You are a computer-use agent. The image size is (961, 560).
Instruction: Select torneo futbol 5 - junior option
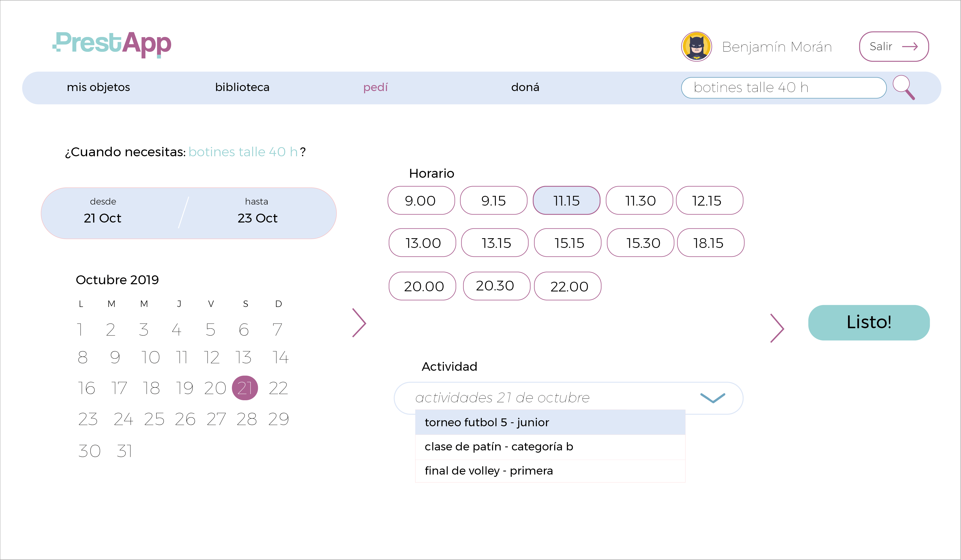[x=550, y=422]
